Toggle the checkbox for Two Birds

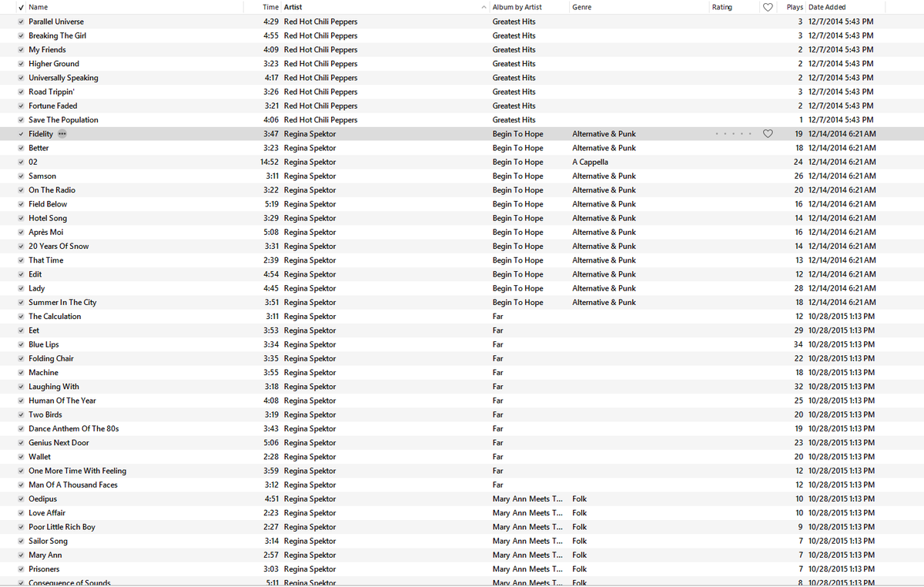tap(21, 414)
